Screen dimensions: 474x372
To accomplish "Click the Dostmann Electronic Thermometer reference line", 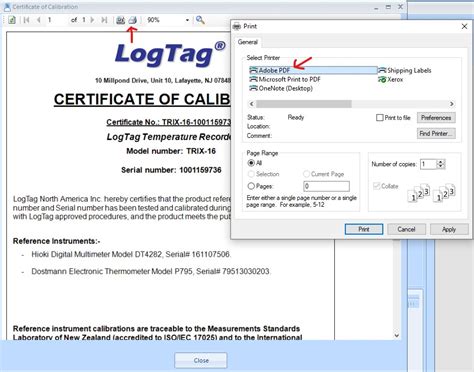I will point(151,271).
